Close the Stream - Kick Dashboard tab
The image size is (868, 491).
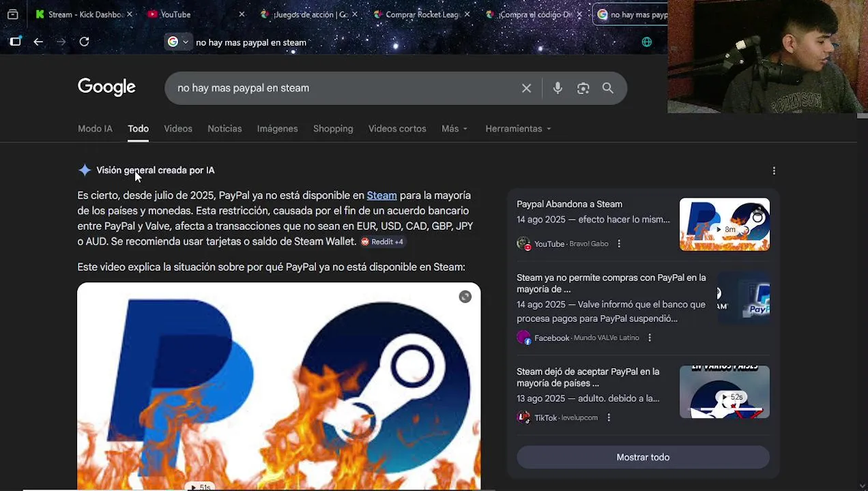pos(130,14)
